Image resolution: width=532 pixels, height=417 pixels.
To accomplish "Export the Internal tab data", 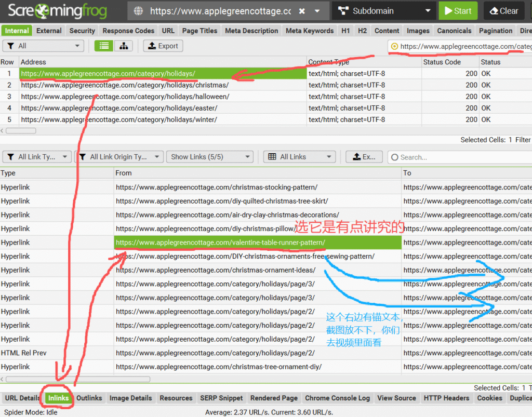I will [x=163, y=46].
